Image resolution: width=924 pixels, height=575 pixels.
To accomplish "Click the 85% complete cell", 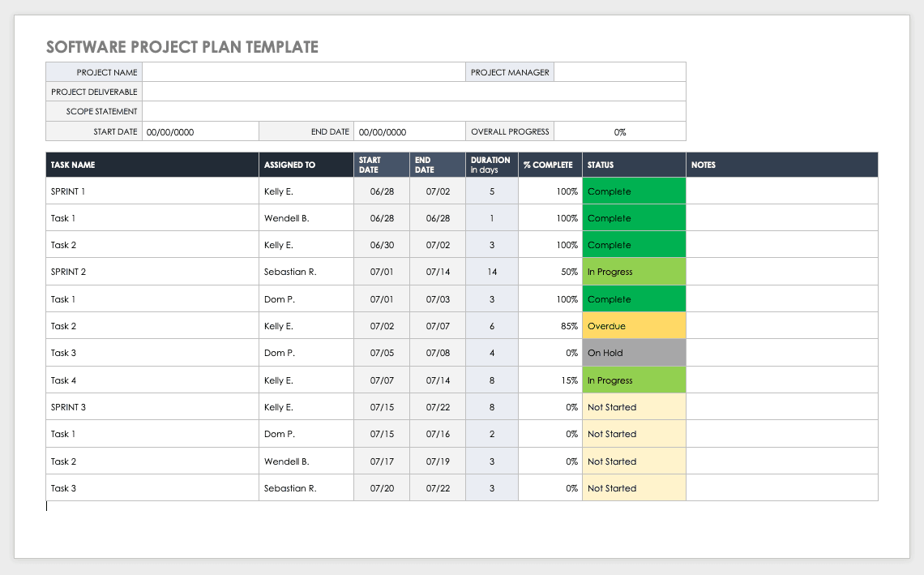I will point(550,326).
